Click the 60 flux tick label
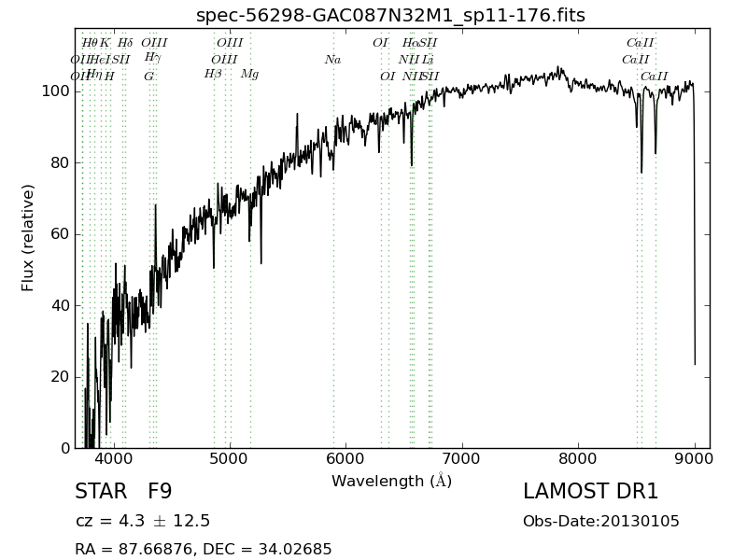 coord(61,234)
